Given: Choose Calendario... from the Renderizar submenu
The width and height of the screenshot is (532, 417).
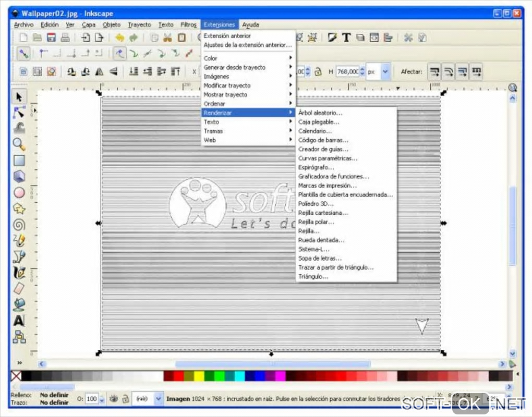Looking at the screenshot, I should tap(346, 131).
